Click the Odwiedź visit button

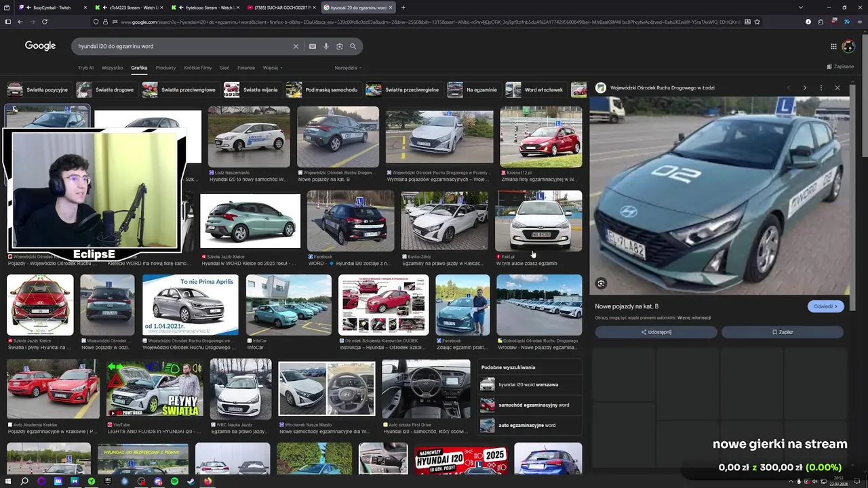click(825, 306)
